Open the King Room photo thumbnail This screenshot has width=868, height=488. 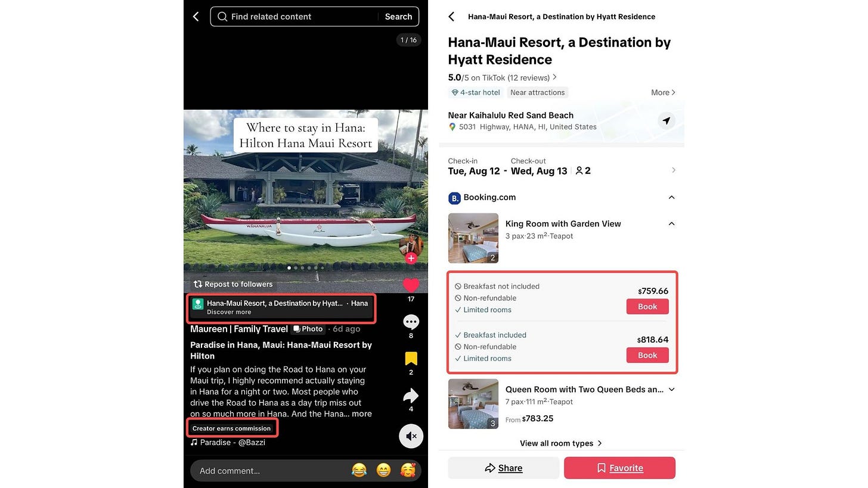pyautogui.click(x=473, y=238)
